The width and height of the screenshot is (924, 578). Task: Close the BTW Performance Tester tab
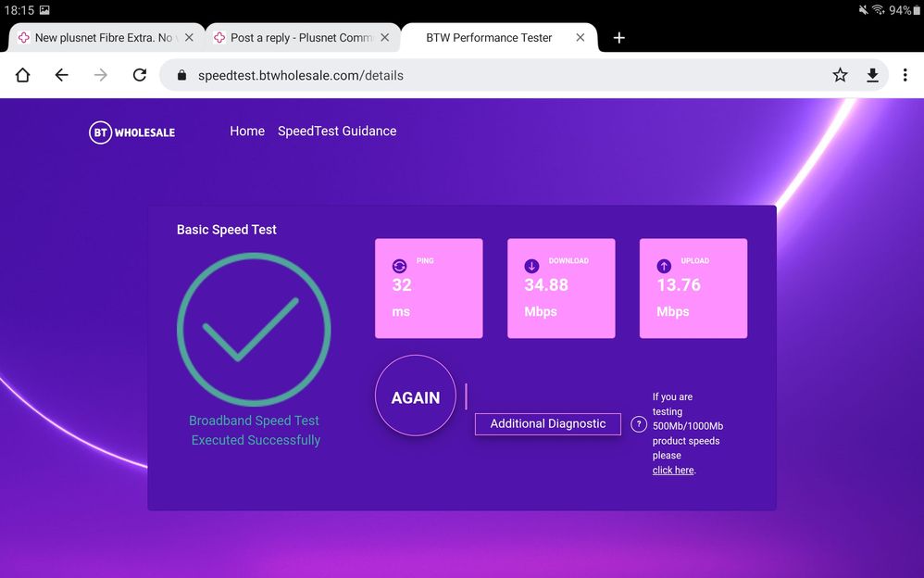(581, 38)
